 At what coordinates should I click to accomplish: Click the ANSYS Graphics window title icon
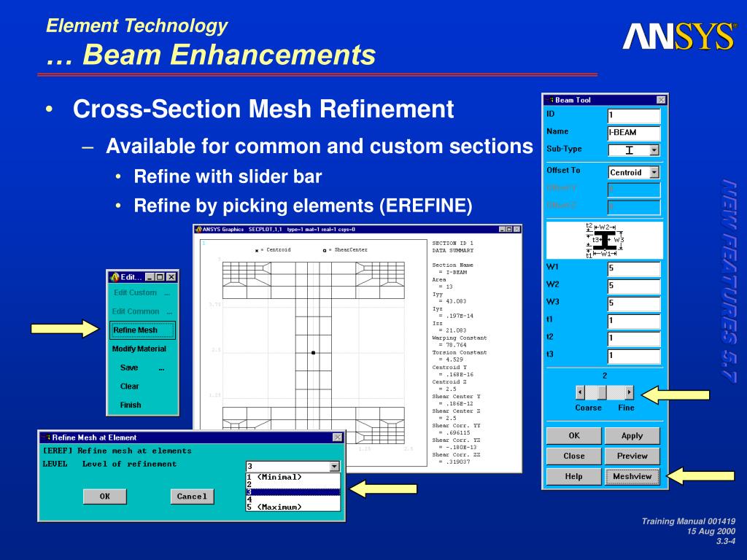tap(198, 230)
